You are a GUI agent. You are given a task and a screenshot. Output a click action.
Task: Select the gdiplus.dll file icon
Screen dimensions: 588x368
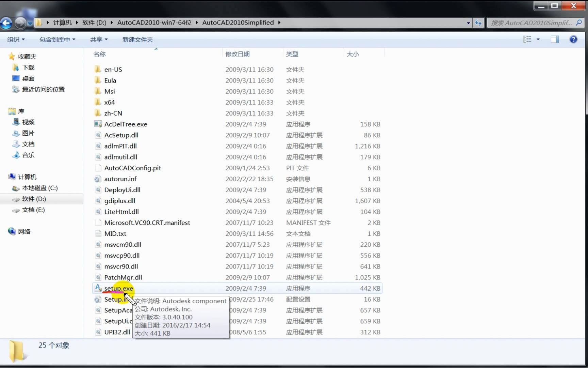click(x=98, y=201)
